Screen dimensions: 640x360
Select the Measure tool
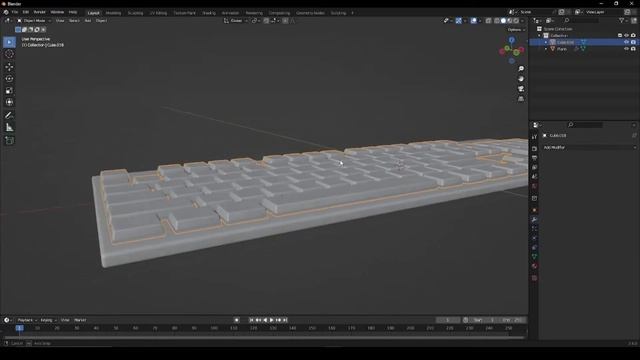9,127
